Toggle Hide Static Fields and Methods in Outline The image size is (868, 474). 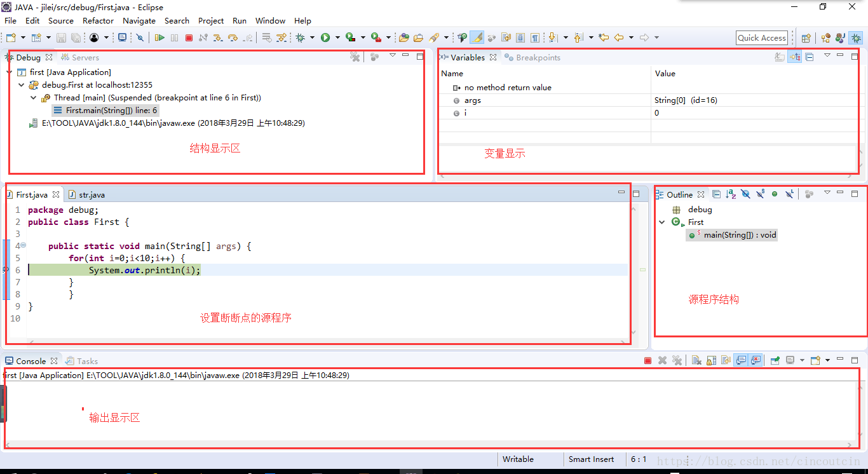[x=760, y=194]
